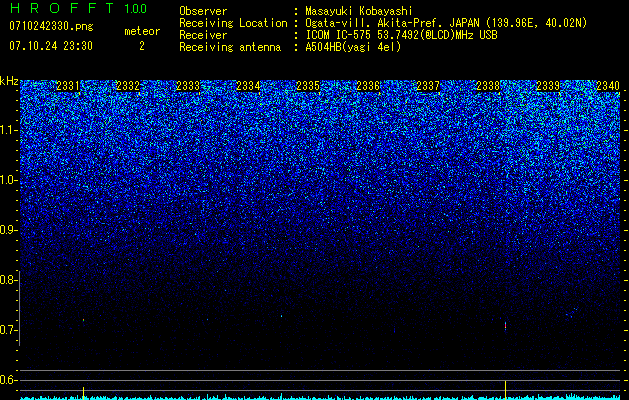
Task: Click the 2338 time marker
Action: pyautogui.click(x=488, y=86)
